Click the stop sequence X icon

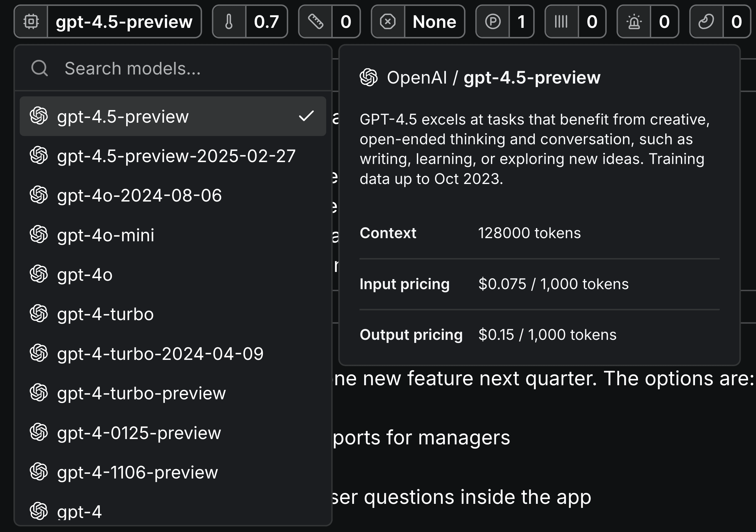click(x=388, y=22)
